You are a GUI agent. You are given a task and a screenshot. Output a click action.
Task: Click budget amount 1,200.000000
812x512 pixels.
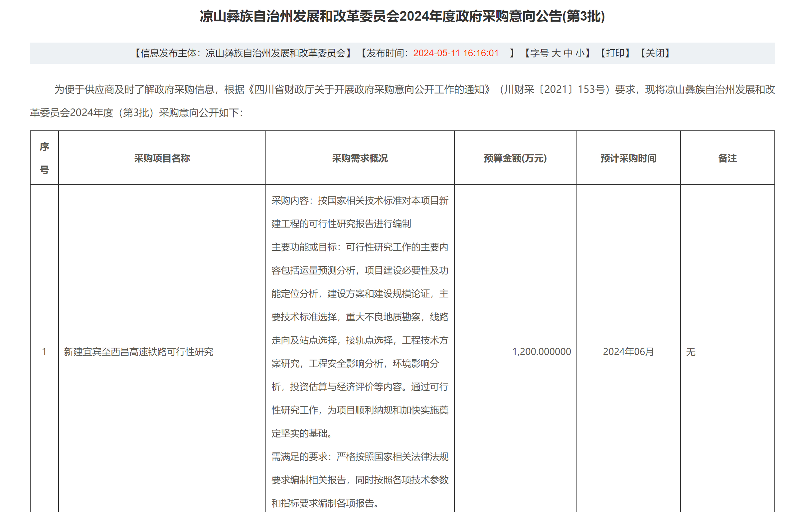pyautogui.click(x=542, y=352)
